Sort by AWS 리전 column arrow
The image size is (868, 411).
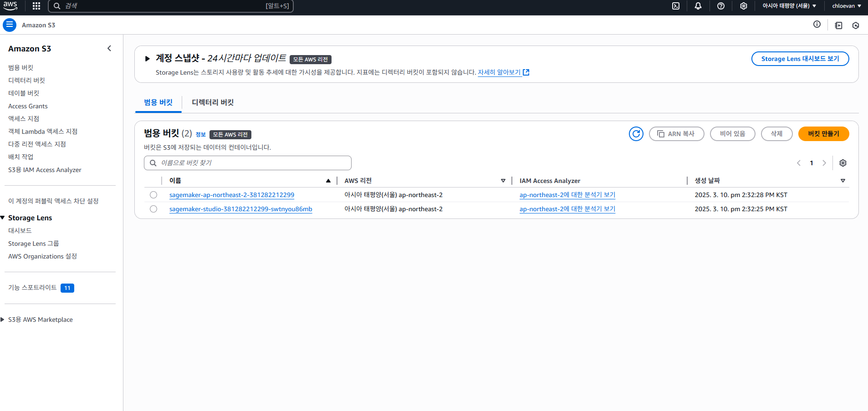click(503, 181)
